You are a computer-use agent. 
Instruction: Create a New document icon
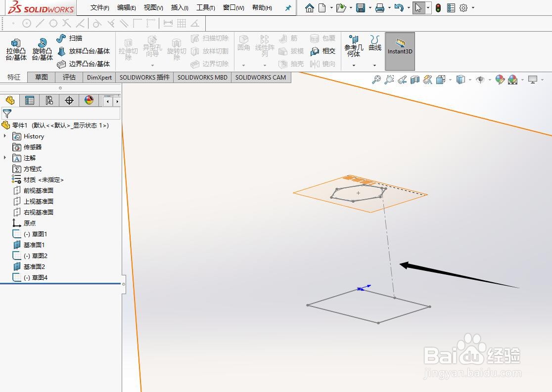[x=322, y=8]
